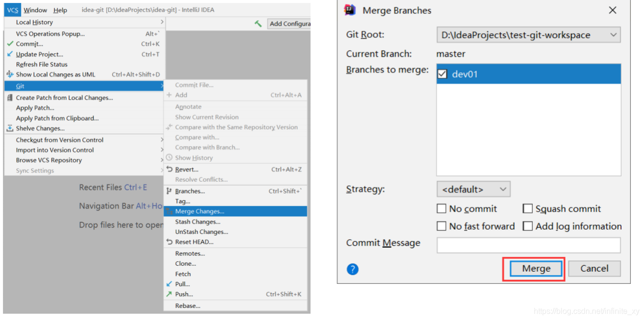Expand Browse VCS Repository submenu

click(84, 160)
